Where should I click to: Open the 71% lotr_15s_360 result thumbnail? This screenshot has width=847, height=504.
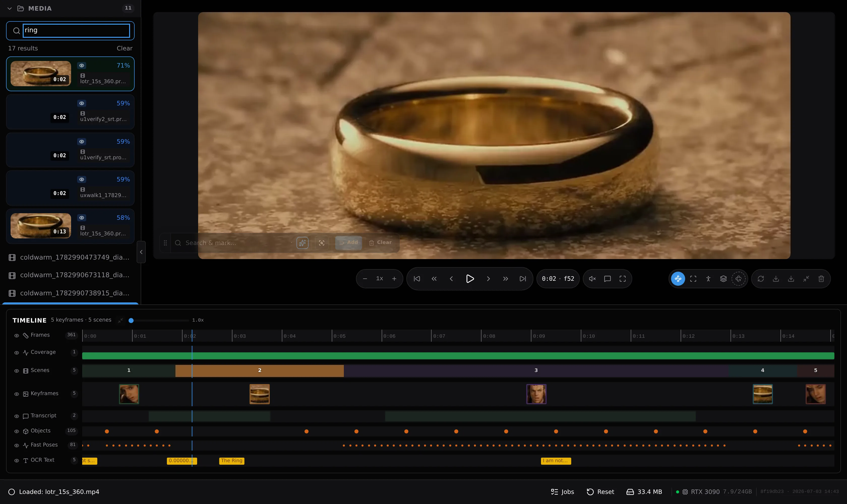pyautogui.click(x=40, y=73)
